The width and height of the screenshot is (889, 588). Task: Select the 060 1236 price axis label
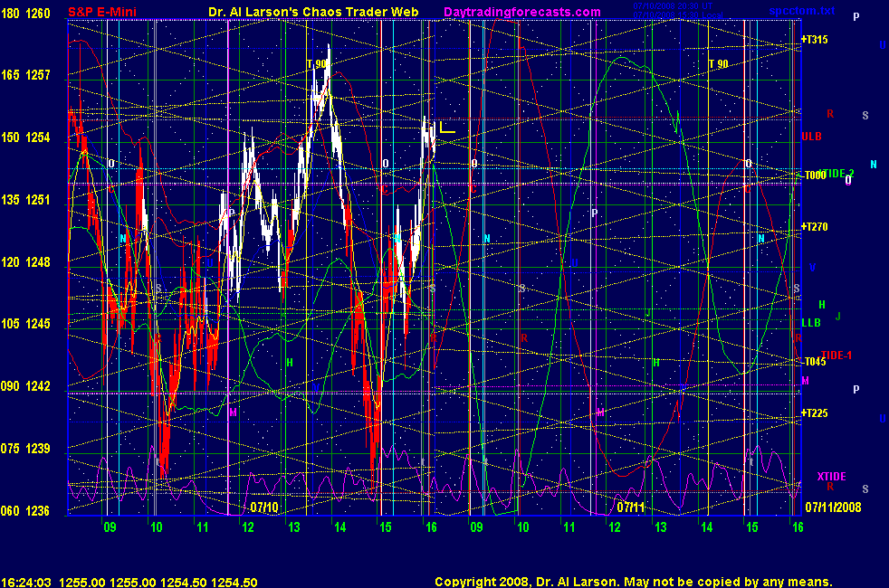[x=25, y=511]
